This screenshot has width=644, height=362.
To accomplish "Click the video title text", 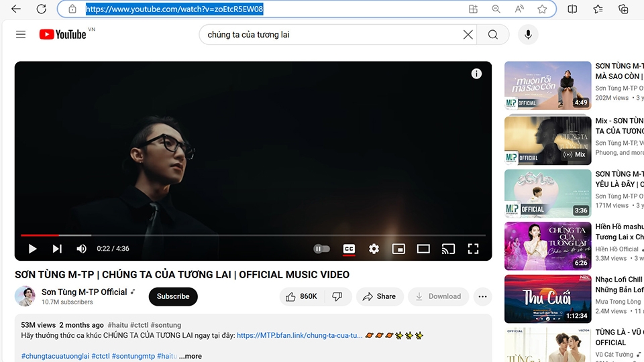I will 182,274.
